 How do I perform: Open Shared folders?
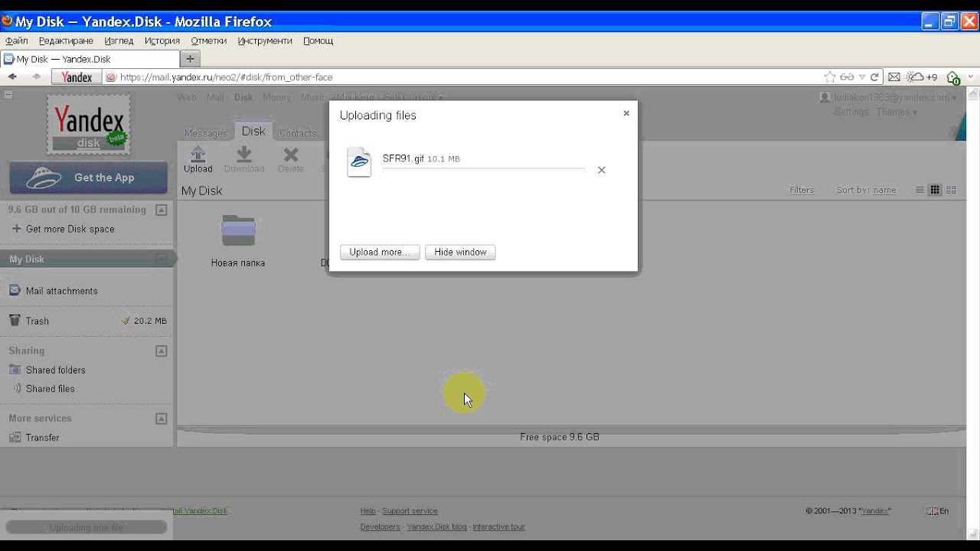(x=55, y=370)
